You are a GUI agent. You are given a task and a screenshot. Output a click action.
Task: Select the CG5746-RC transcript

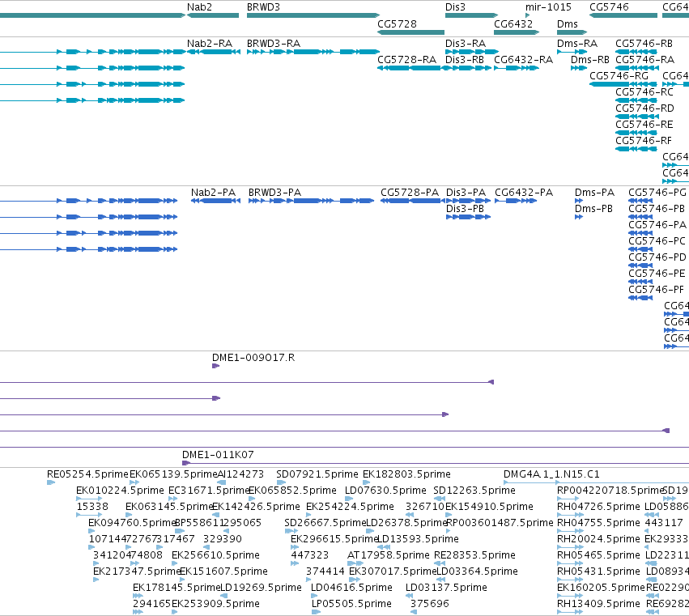pos(636,100)
